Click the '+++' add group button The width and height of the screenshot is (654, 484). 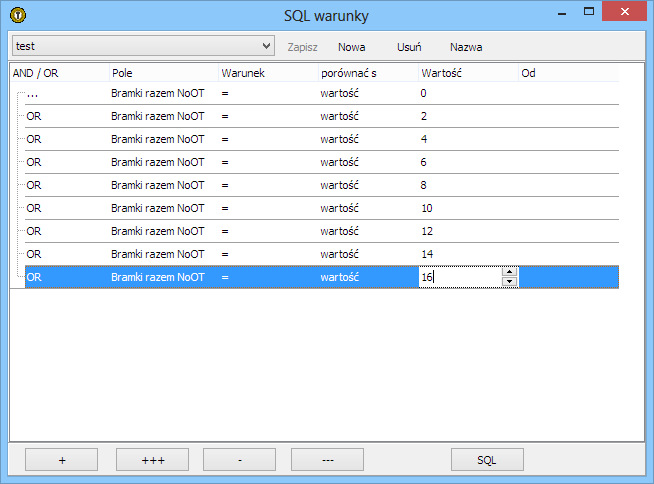pos(153,460)
